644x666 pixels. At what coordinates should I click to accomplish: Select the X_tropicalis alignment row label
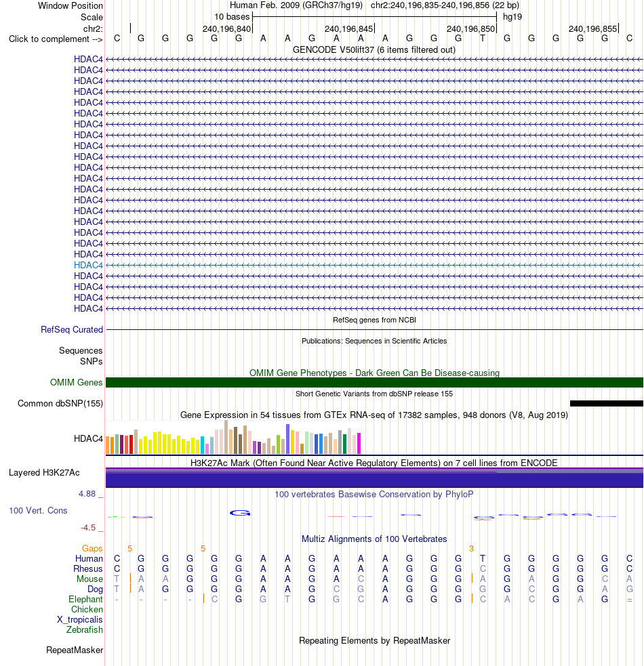click(x=80, y=620)
